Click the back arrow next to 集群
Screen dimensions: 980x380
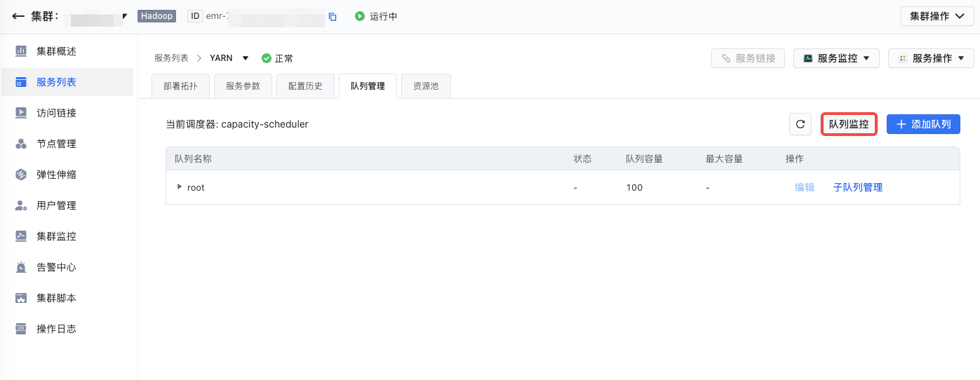[19, 16]
